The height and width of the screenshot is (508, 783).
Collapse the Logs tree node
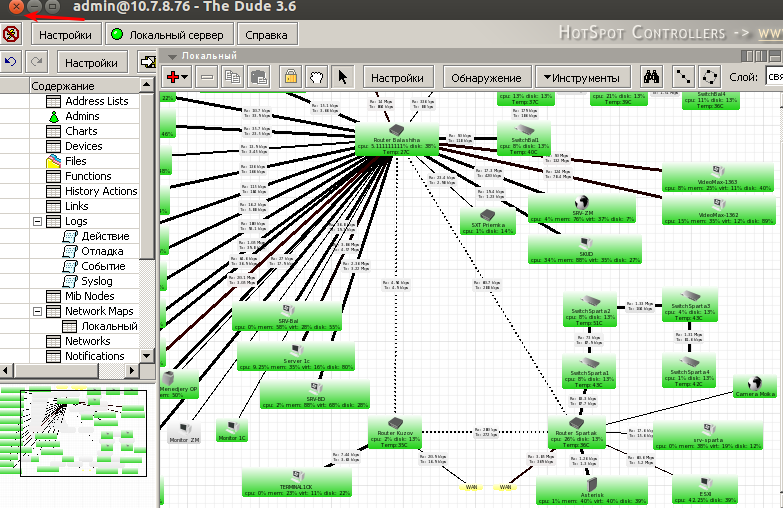(37, 221)
